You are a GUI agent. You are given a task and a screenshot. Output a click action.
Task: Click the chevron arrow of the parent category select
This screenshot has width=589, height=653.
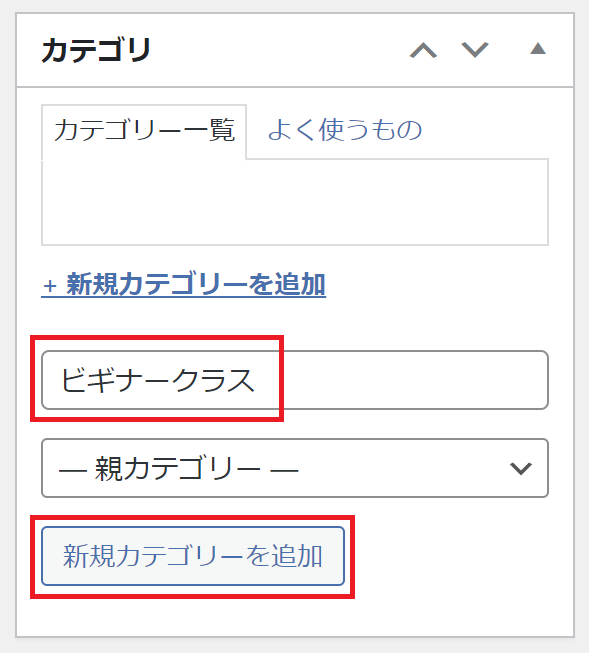coord(521,469)
